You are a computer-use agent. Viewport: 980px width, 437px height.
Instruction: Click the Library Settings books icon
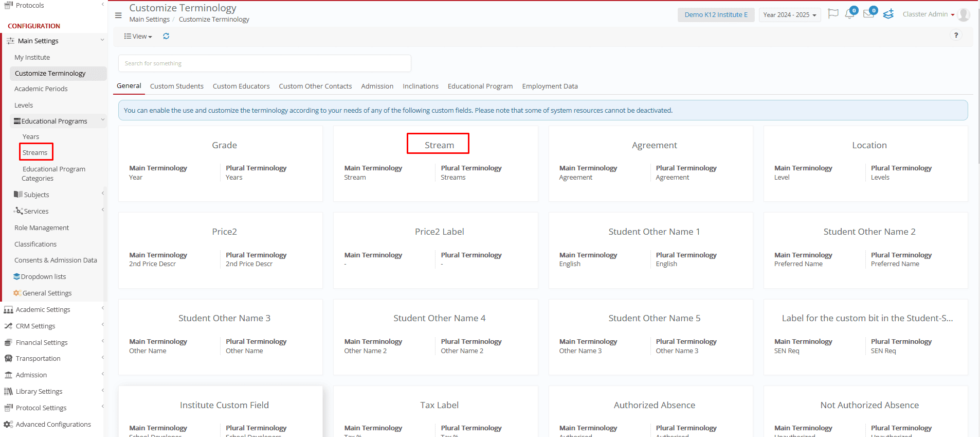8,391
